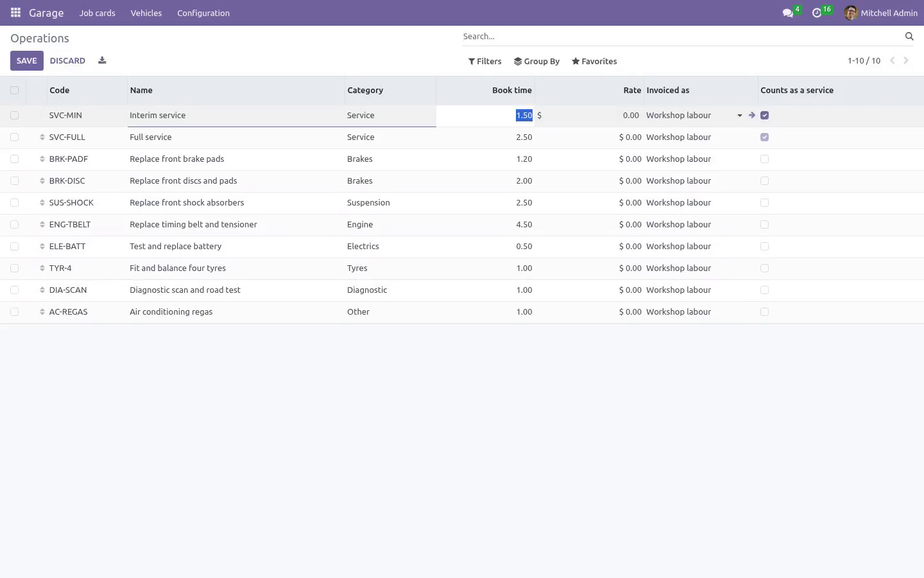This screenshot has height=578, width=924.
Task: Go to previous page arrow
Action: [x=892, y=61]
